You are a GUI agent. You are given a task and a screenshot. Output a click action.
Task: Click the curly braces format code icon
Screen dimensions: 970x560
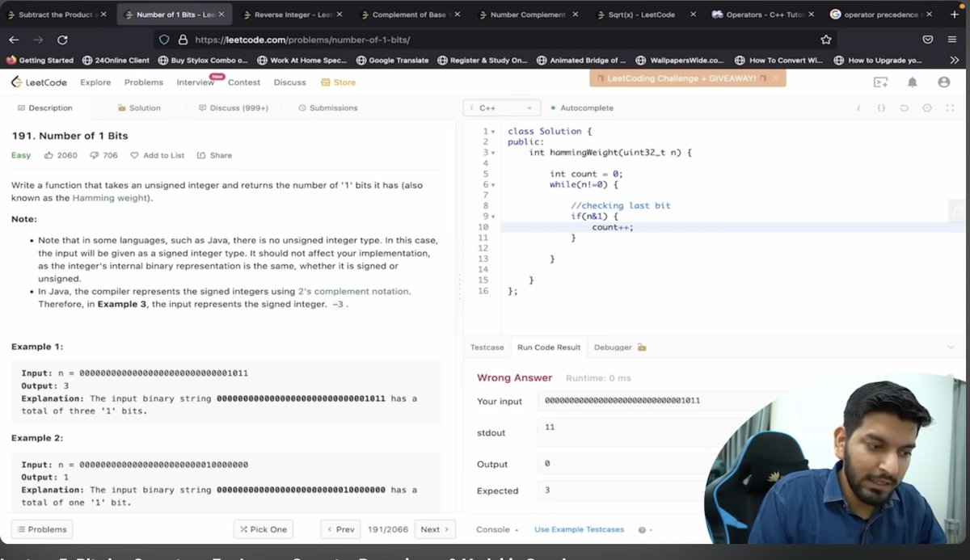(x=881, y=107)
